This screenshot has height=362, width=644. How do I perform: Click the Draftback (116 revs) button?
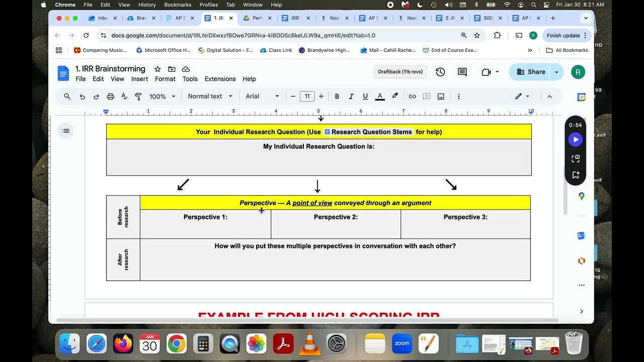[400, 72]
